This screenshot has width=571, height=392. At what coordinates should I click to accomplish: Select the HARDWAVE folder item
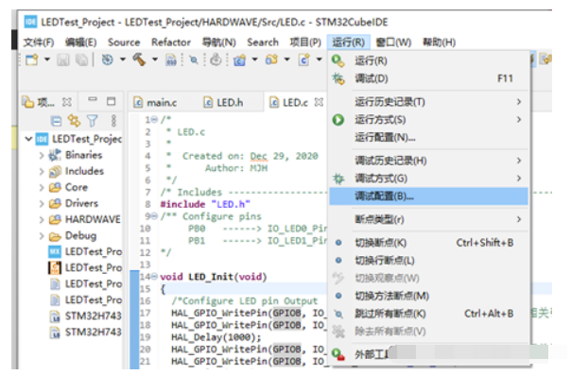(x=84, y=219)
